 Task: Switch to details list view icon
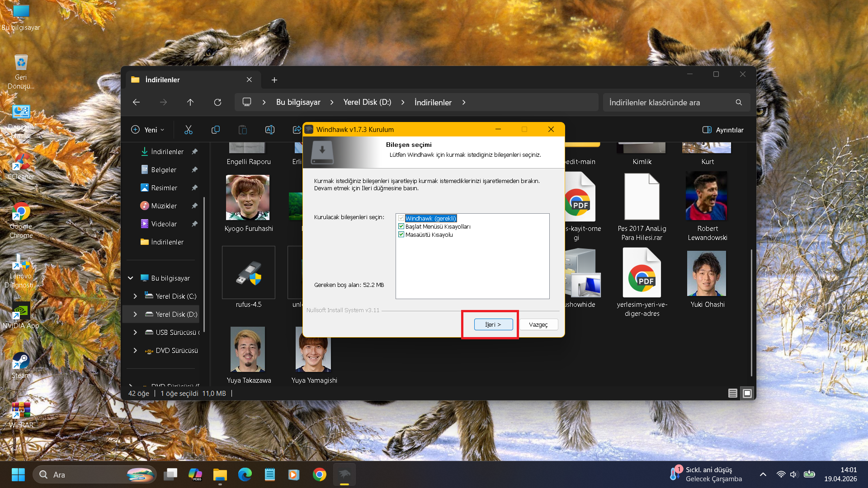point(733,394)
